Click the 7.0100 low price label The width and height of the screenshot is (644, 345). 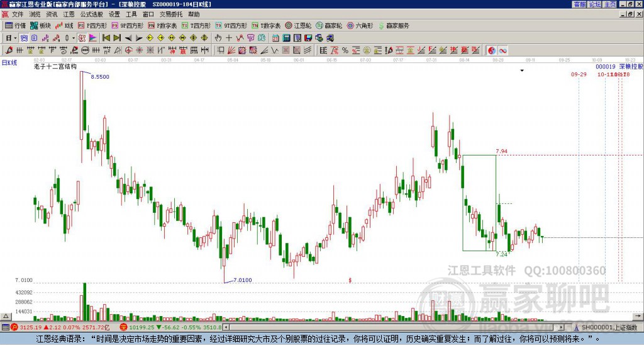pyautogui.click(x=243, y=280)
